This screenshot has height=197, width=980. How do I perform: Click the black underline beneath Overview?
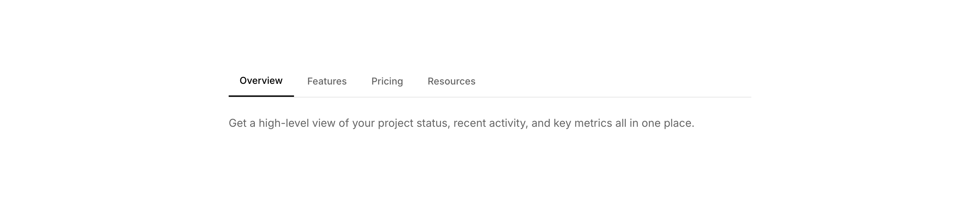(261, 96)
